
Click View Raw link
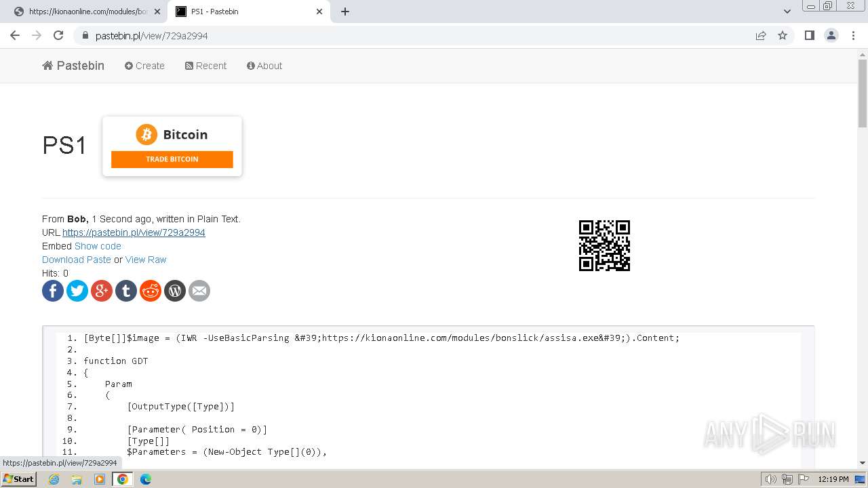146,260
